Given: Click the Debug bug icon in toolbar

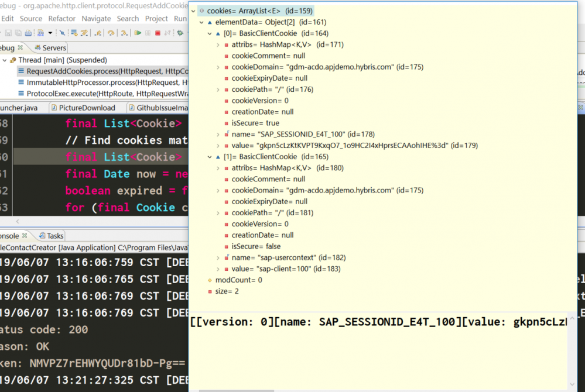Looking at the screenshot, I should pos(180,33).
